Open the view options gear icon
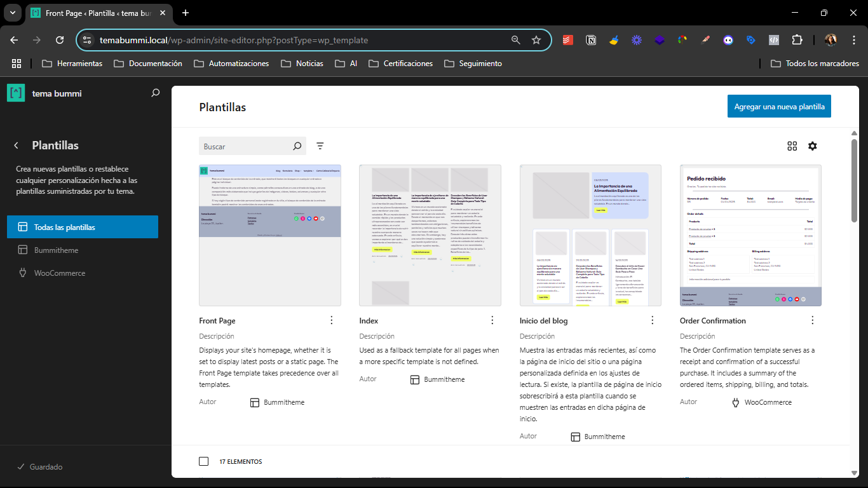The width and height of the screenshot is (868, 488). [812, 146]
